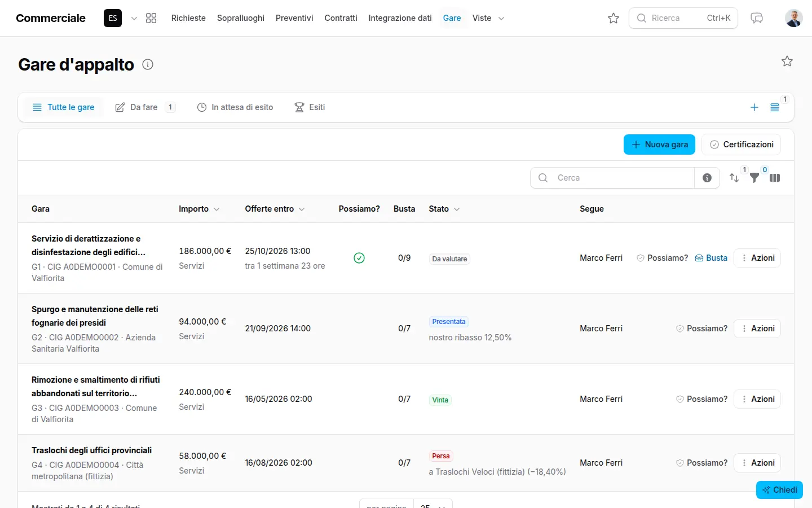812x508 pixels.
Task: Open the In attesa di esito tab
Action: (235, 107)
